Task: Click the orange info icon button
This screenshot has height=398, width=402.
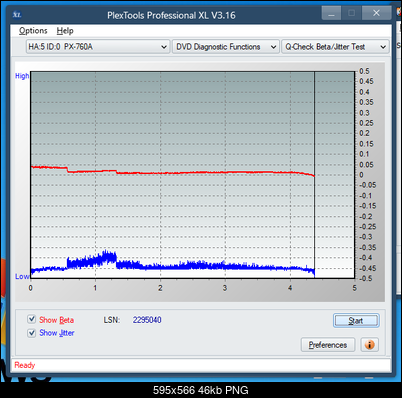Action: point(369,344)
